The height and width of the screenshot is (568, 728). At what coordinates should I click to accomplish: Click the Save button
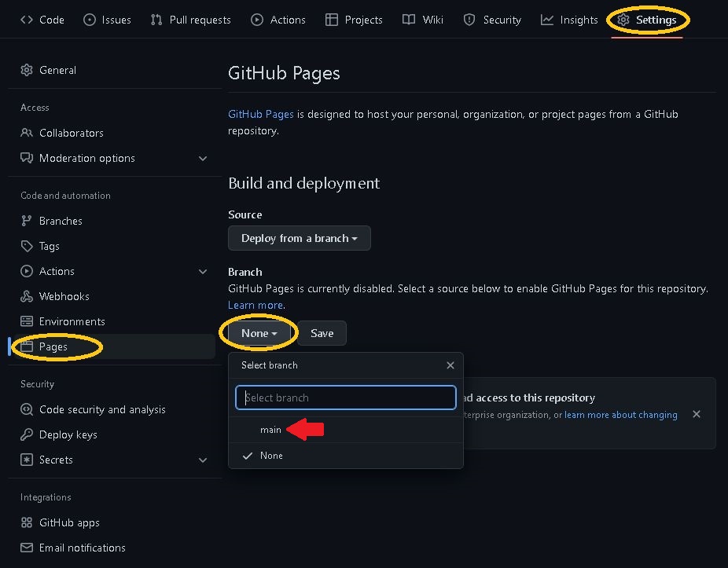coord(322,333)
